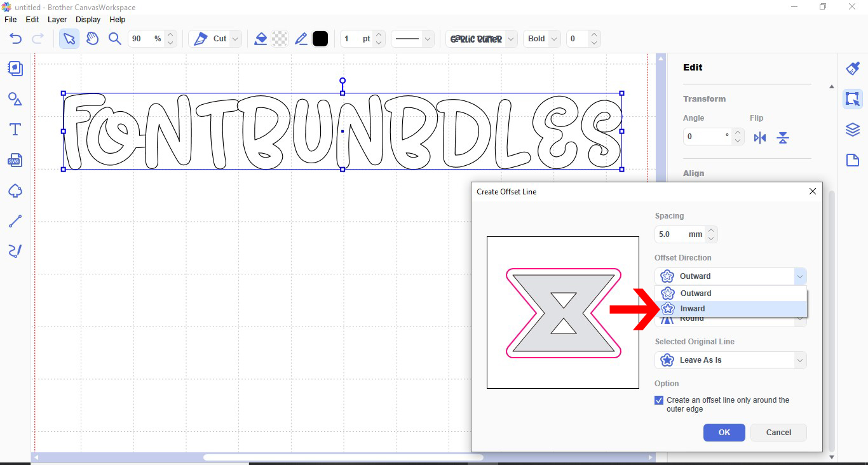Close the Create Offset Line dialog
The width and height of the screenshot is (868, 465).
pyautogui.click(x=812, y=191)
